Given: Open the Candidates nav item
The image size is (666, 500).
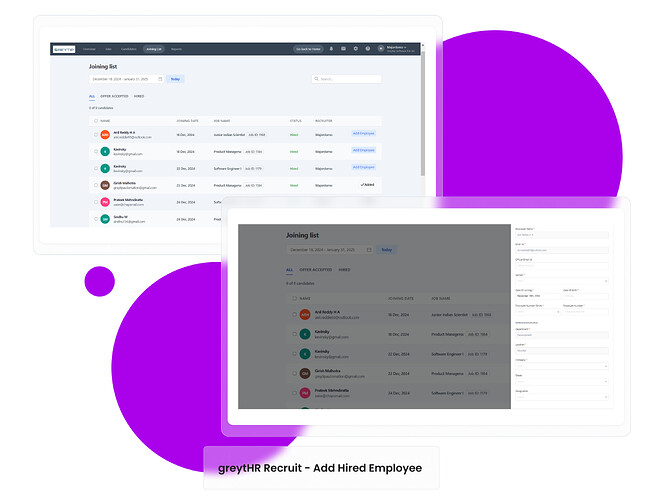Looking at the screenshot, I should [x=129, y=49].
